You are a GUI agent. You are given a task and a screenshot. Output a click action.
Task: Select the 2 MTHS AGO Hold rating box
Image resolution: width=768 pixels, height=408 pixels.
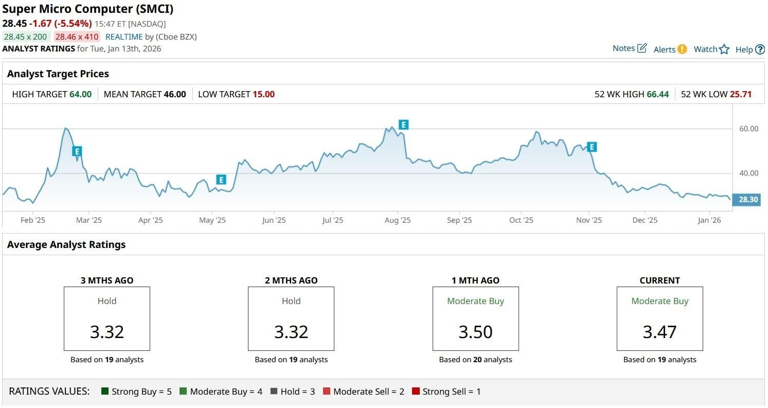(291, 319)
